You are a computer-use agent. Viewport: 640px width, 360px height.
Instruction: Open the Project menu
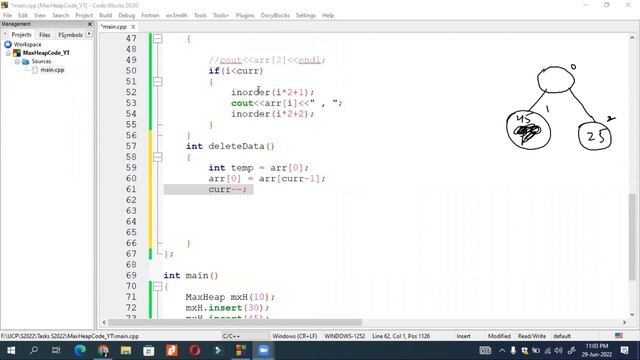click(x=84, y=15)
